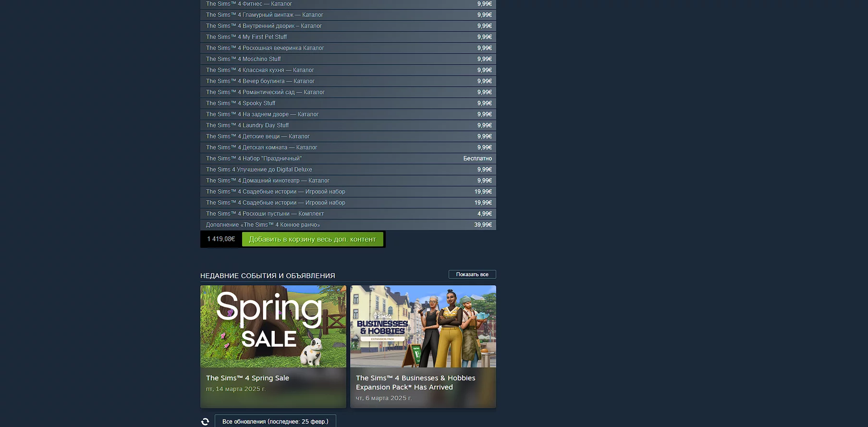Select Вечер боулинга — Каталог row
The image size is (868, 427).
coord(348,81)
